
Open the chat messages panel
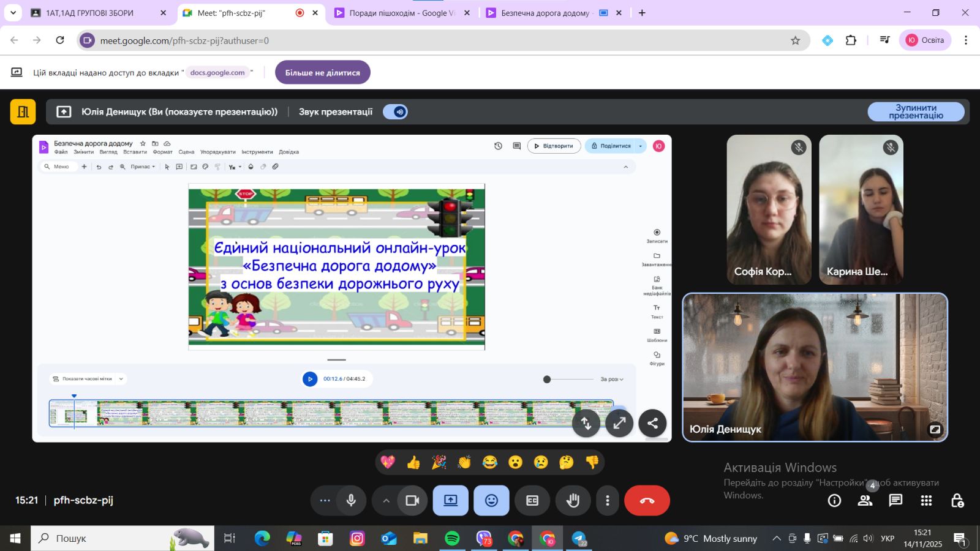[x=895, y=501]
